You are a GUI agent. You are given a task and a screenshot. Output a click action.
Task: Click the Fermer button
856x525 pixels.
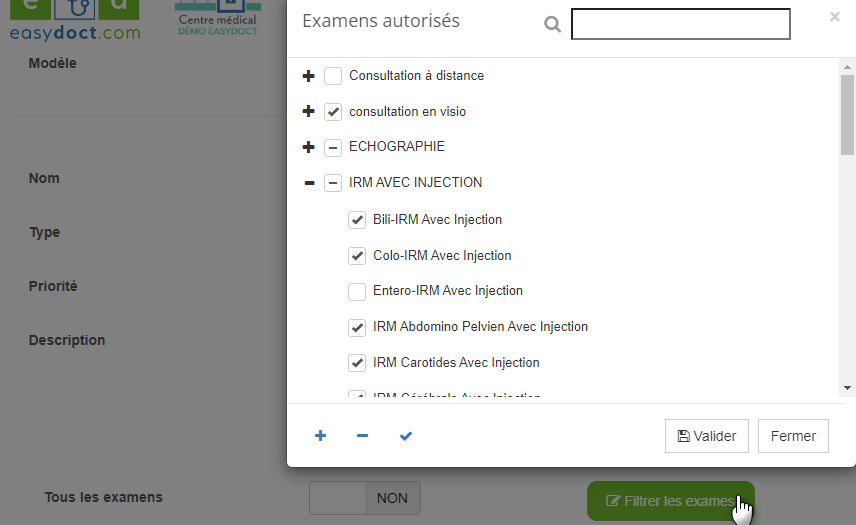[793, 436]
